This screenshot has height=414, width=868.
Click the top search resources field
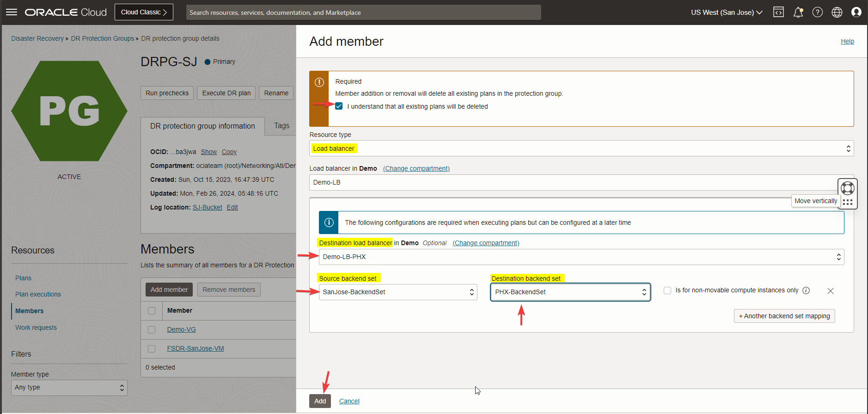click(x=363, y=12)
